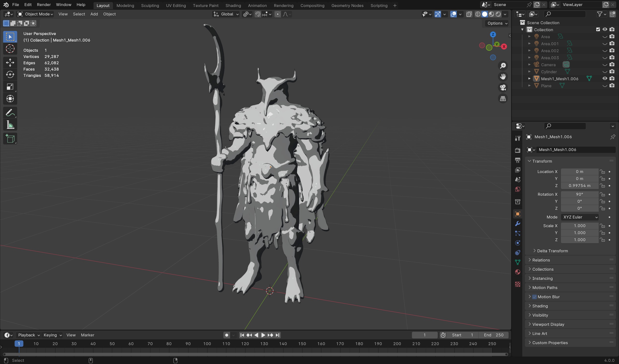Switch perspective/orthographic grid icon
The image size is (619, 364).
[503, 98]
